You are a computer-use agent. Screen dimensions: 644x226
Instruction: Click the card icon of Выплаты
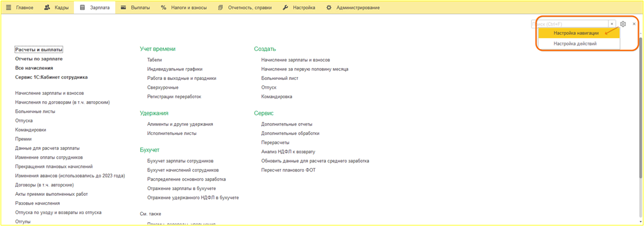[x=123, y=8]
